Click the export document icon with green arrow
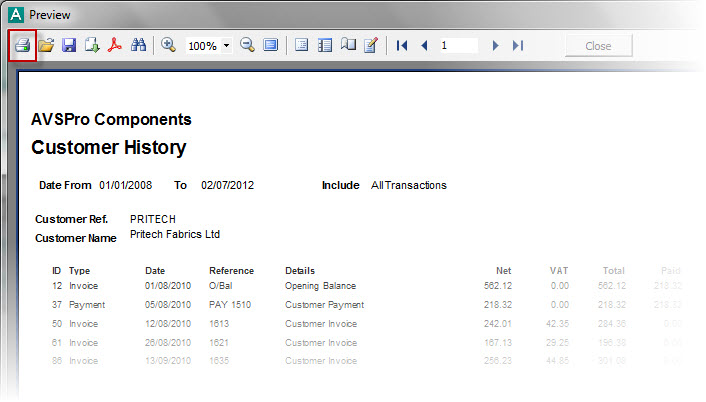 (92, 46)
